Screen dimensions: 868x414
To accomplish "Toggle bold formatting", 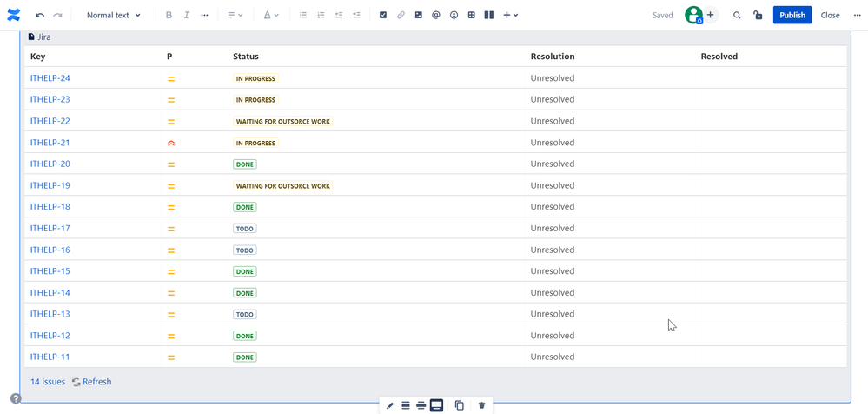I will [169, 15].
